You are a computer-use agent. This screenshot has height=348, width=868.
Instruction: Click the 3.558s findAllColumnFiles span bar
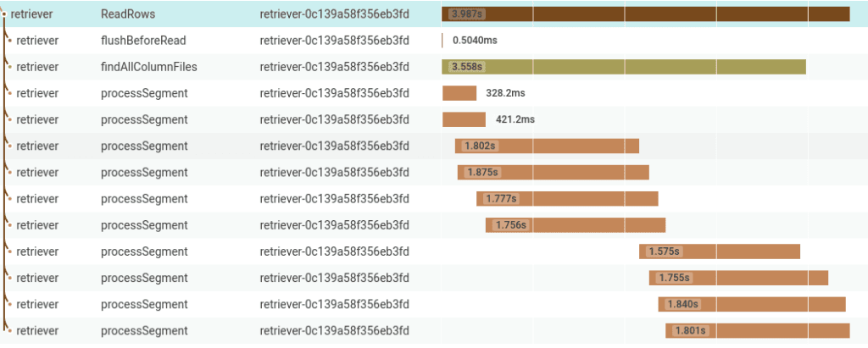coord(623,66)
